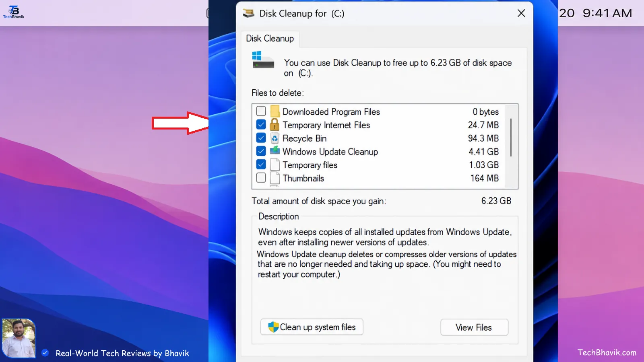Open the Disk Cleanup tab
644x362 pixels.
pyautogui.click(x=270, y=39)
